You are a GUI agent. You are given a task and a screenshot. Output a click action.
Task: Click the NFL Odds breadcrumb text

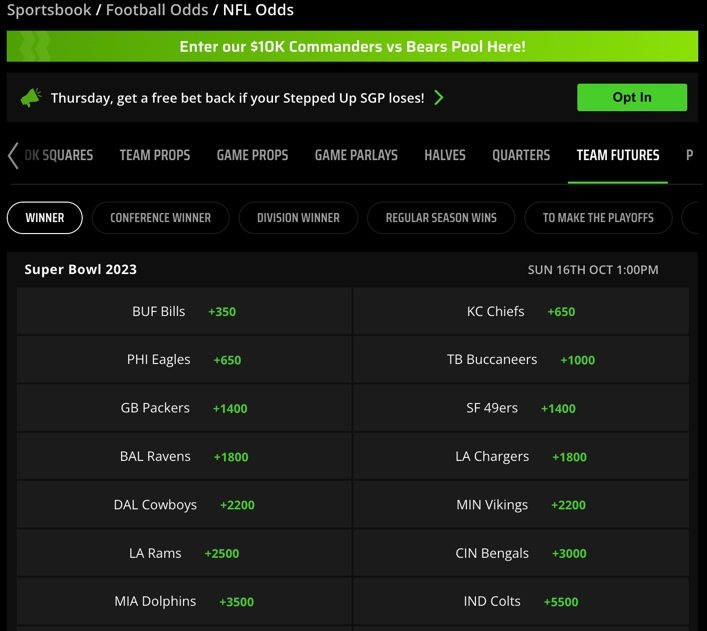[258, 10]
